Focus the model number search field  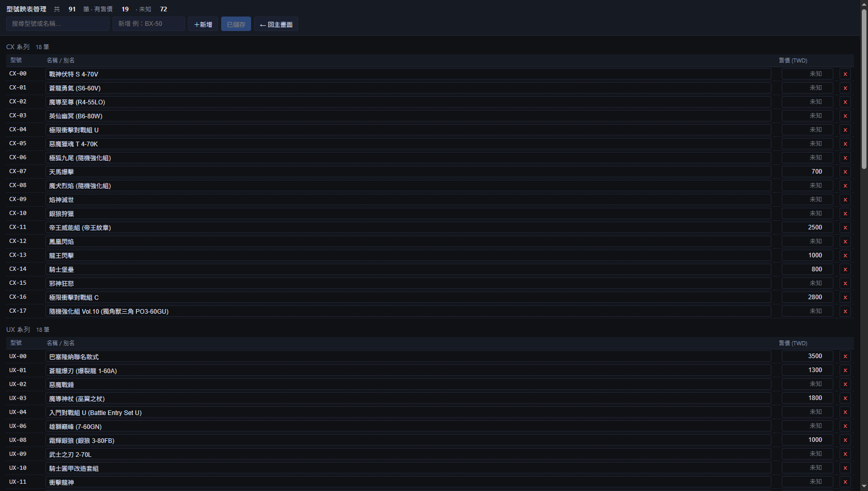pos(58,24)
